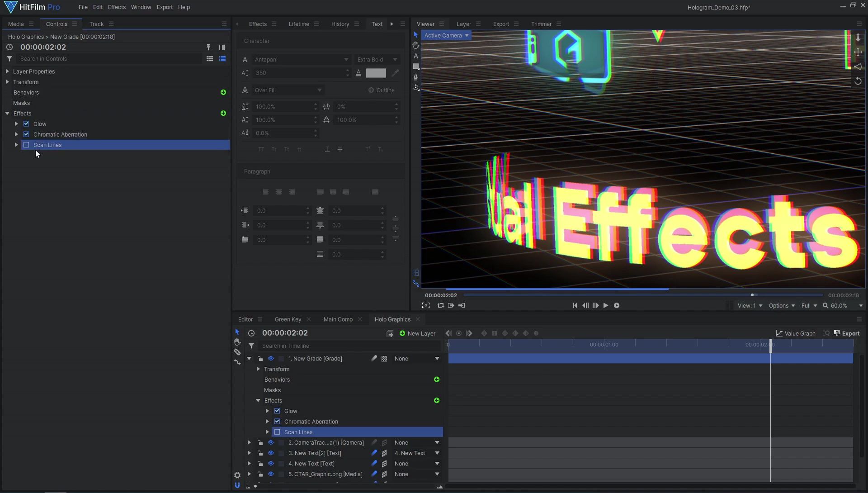This screenshot has height=493, width=868.
Task: Pin the Controls panel
Action: click(208, 47)
